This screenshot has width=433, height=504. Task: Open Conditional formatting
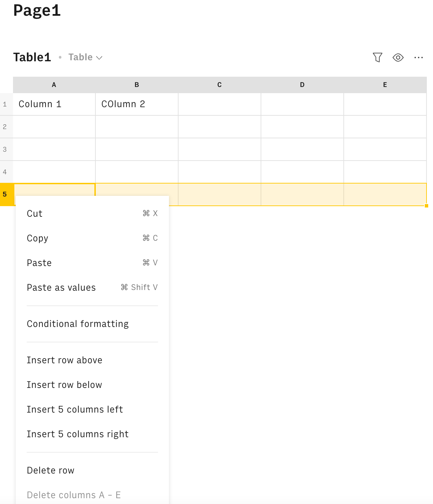pyautogui.click(x=78, y=324)
